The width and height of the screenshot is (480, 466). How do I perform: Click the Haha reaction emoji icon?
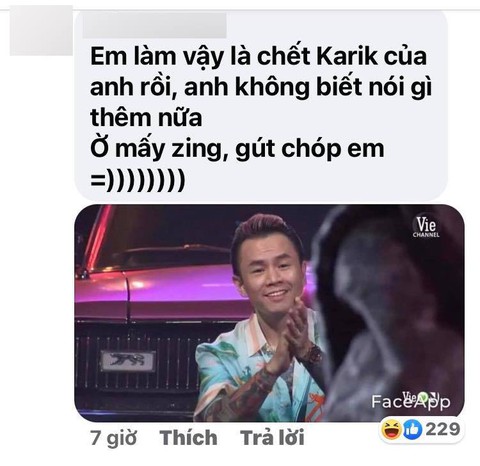tap(392, 430)
